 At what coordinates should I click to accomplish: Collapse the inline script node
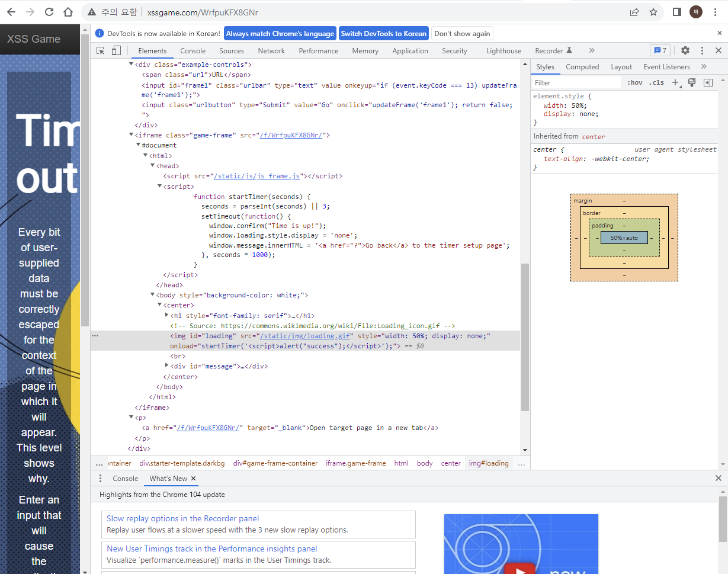coord(159,186)
